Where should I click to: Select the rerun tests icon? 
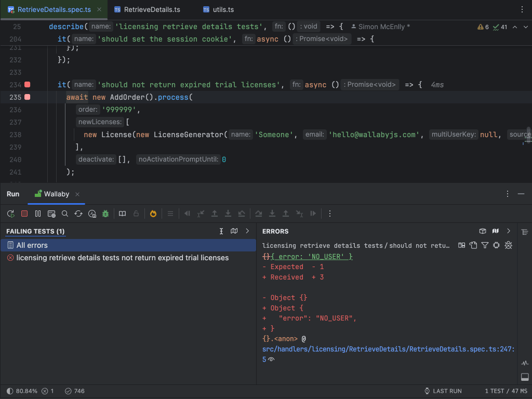78,213
